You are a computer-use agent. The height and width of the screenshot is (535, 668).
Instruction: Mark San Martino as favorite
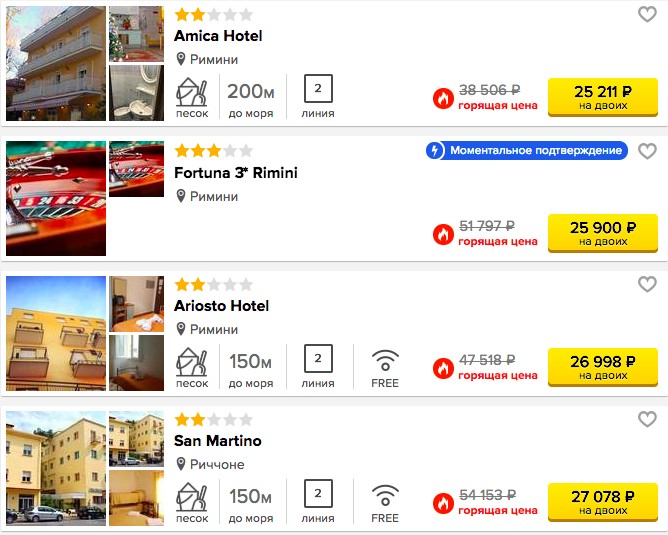click(x=647, y=419)
